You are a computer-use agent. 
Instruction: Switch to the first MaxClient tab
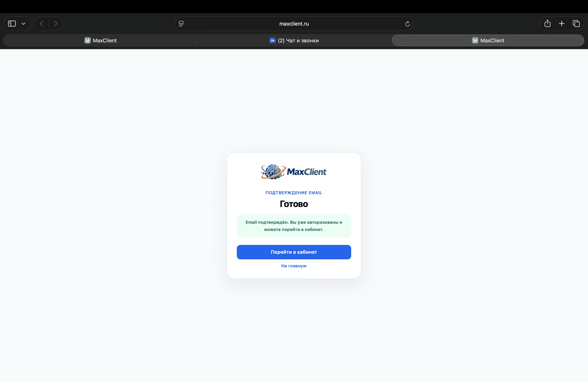click(x=100, y=41)
